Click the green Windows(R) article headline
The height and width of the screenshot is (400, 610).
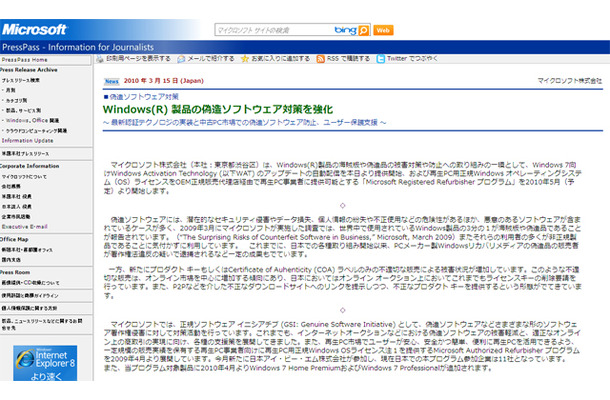pyautogui.click(x=218, y=109)
